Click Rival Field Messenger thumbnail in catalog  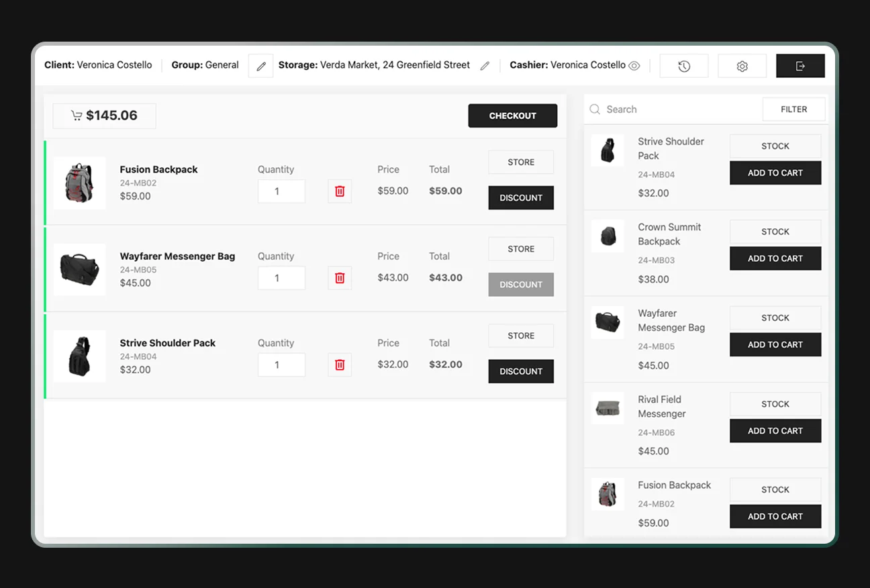(608, 408)
